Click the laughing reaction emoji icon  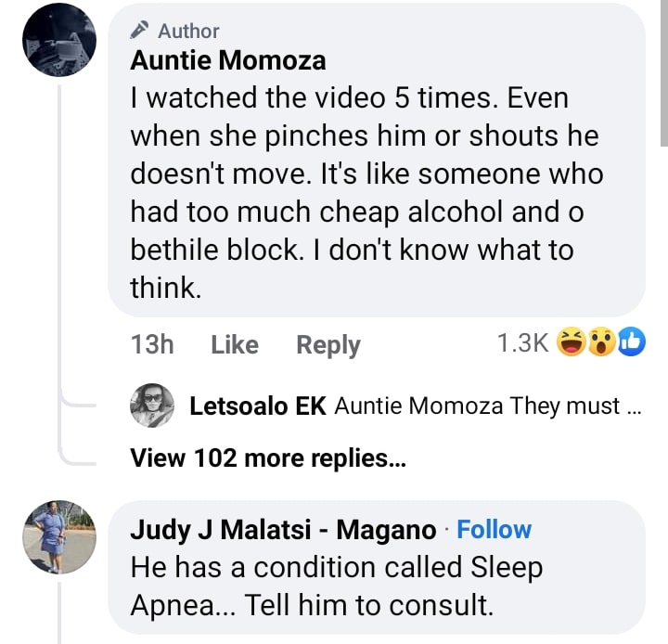point(571,343)
